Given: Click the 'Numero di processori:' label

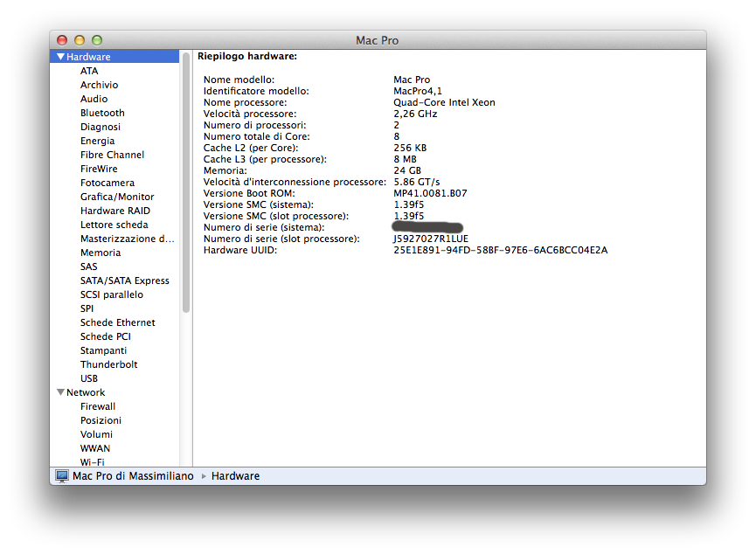Looking at the screenshot, I should tap(254, 125).
